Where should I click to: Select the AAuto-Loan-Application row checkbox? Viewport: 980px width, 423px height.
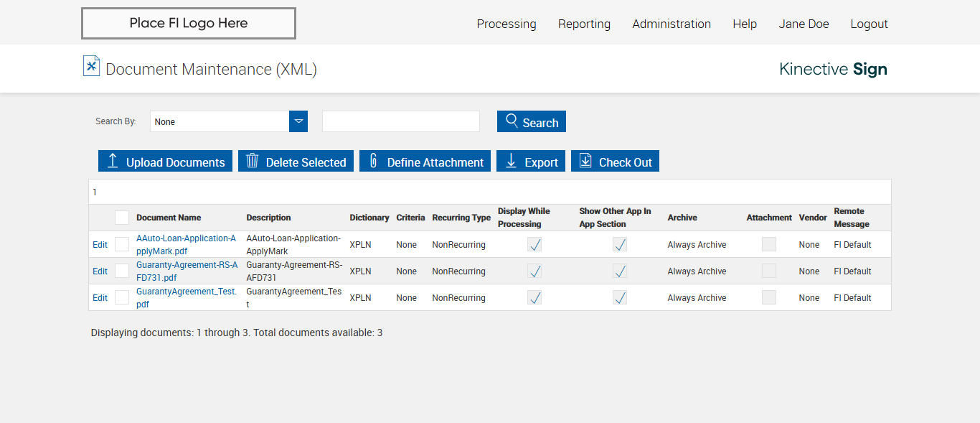(x=122, y=244)
